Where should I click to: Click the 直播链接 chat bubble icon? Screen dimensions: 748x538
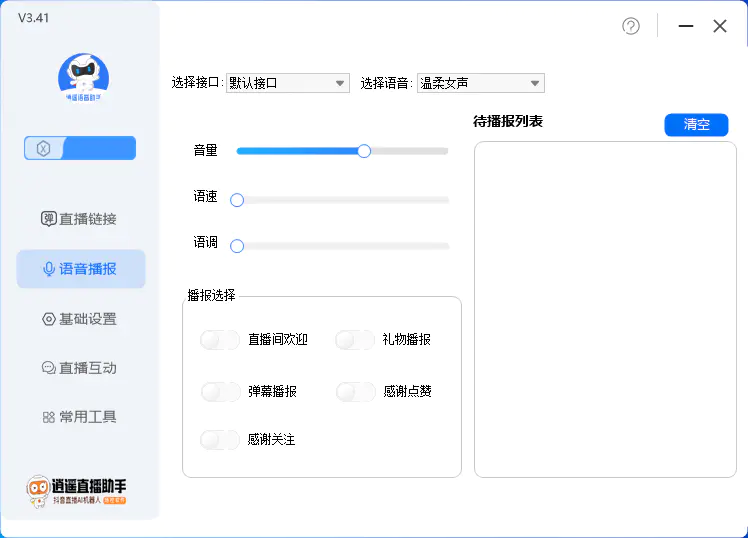coord(48,219)
